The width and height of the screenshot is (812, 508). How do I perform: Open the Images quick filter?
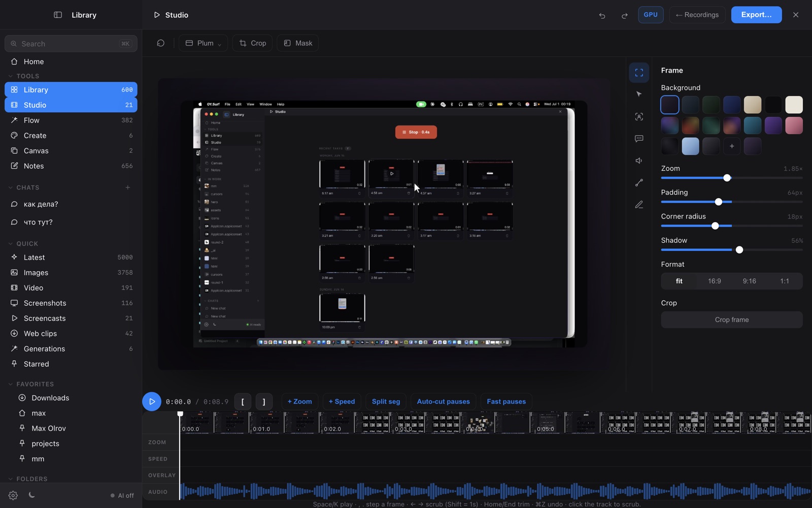[71, 273]
